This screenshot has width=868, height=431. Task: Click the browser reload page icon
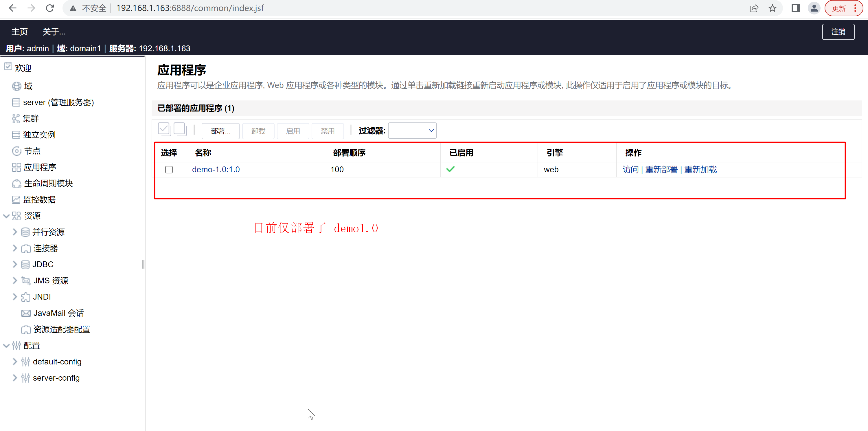[x=50, y=8]
